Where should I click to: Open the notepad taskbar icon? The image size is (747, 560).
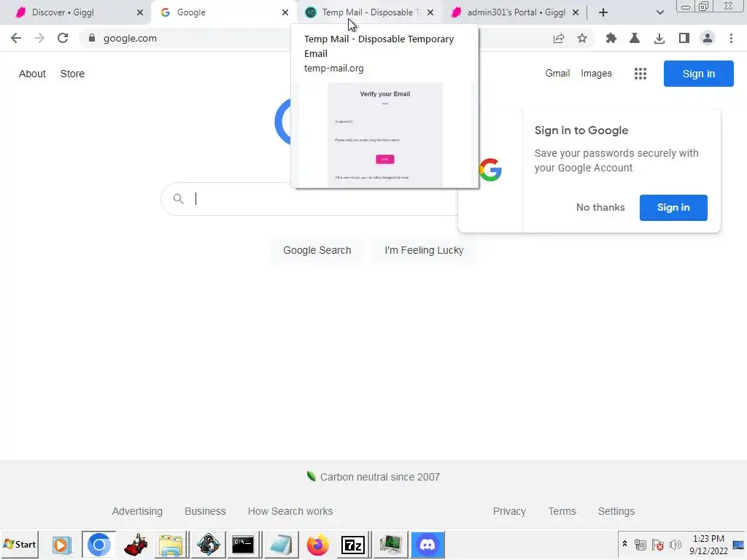click(281, 544)
